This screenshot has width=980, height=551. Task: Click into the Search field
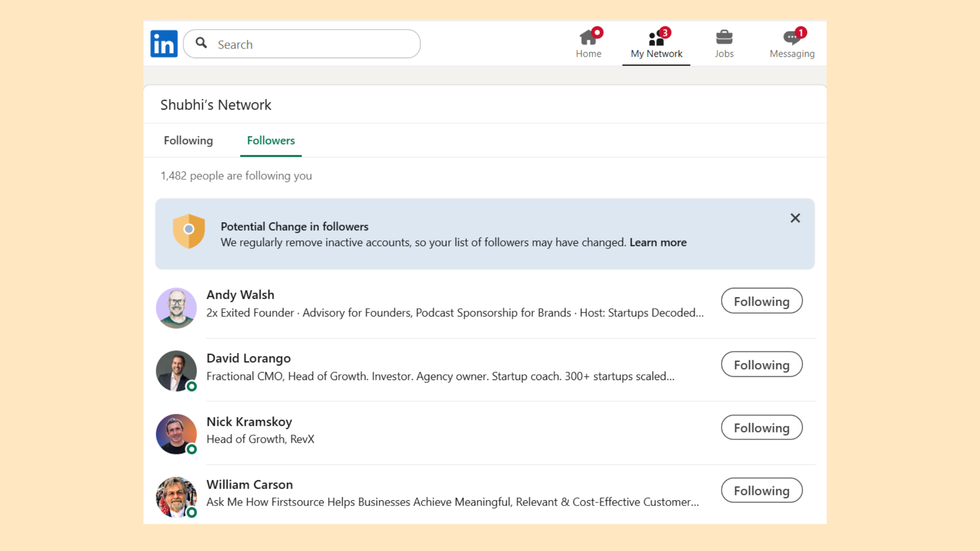[302, 44]
